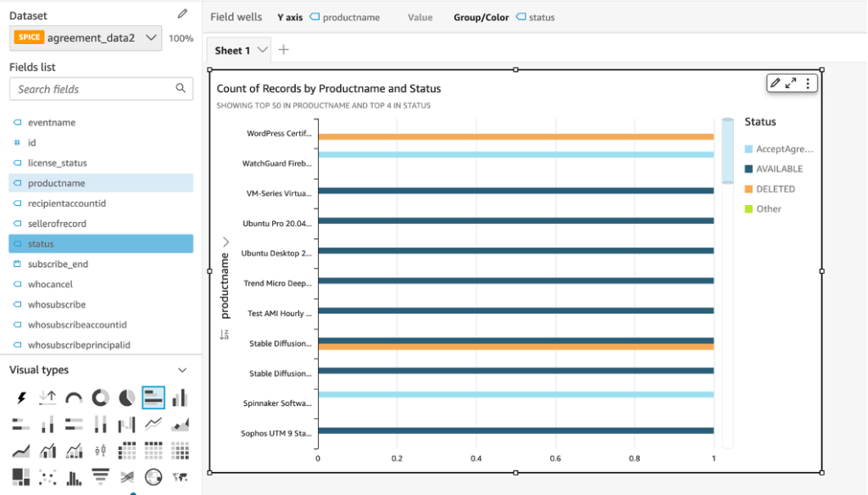Choose the funnel chart visual type

pyautogui.click(x=100, y=477)
